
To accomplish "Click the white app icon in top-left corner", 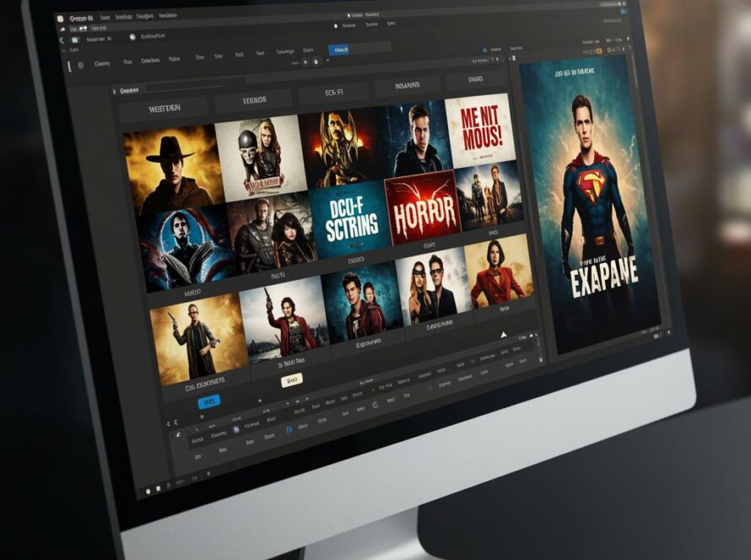I will tap(60, 19).
